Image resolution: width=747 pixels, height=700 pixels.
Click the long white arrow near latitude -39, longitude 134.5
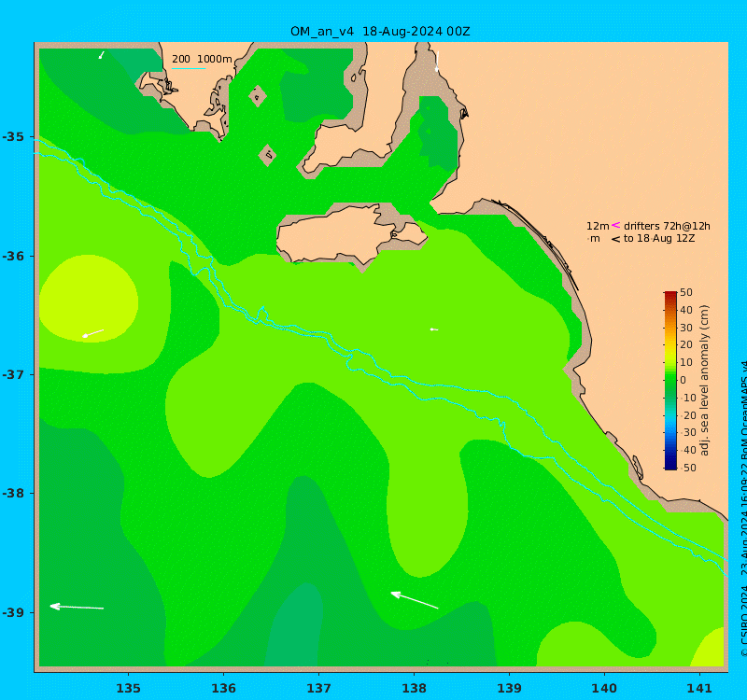77,607
